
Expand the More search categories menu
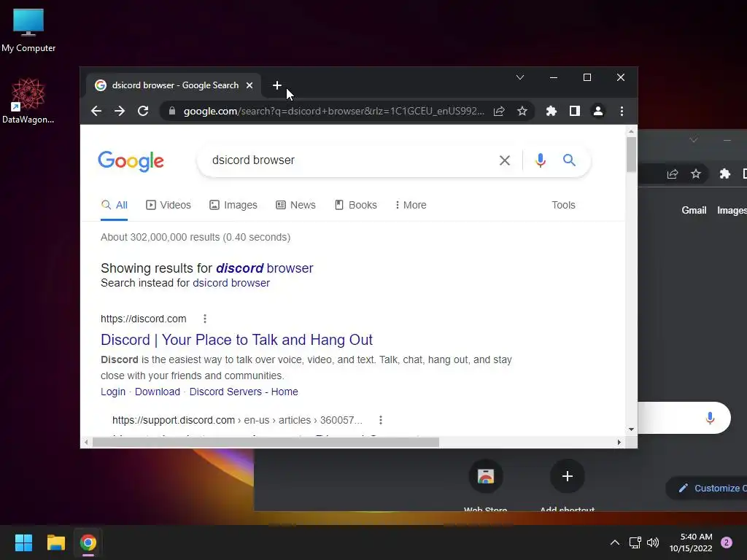point(411,205)
